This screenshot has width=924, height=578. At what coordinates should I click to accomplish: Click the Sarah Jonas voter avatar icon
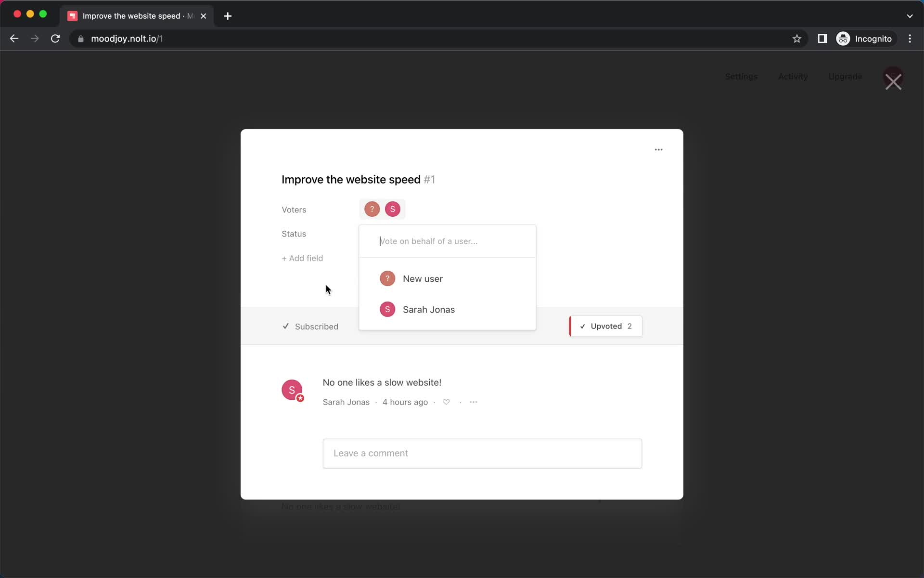393,209
